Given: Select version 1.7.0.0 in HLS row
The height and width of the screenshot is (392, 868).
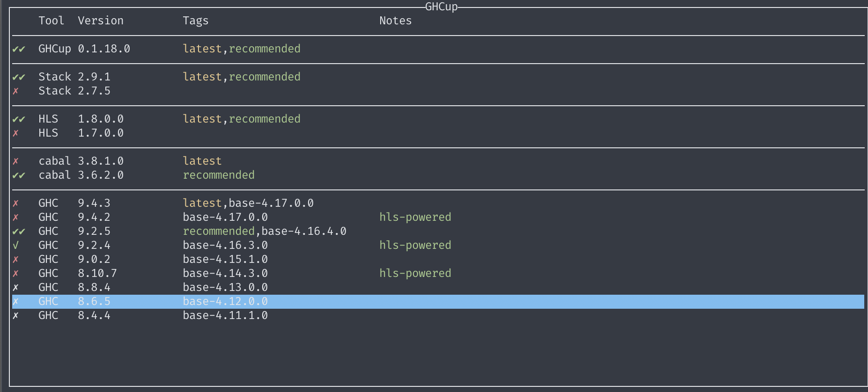Looking at the screenshot, I should [101, 133].
